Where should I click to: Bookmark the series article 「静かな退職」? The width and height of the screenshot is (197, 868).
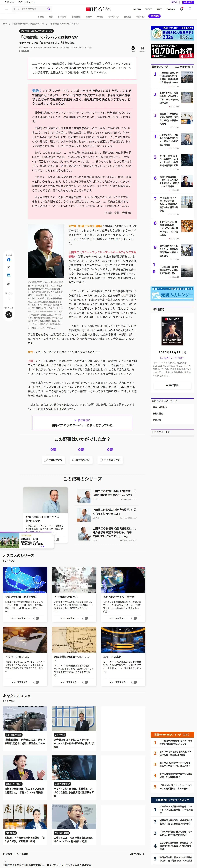point(135,491)
